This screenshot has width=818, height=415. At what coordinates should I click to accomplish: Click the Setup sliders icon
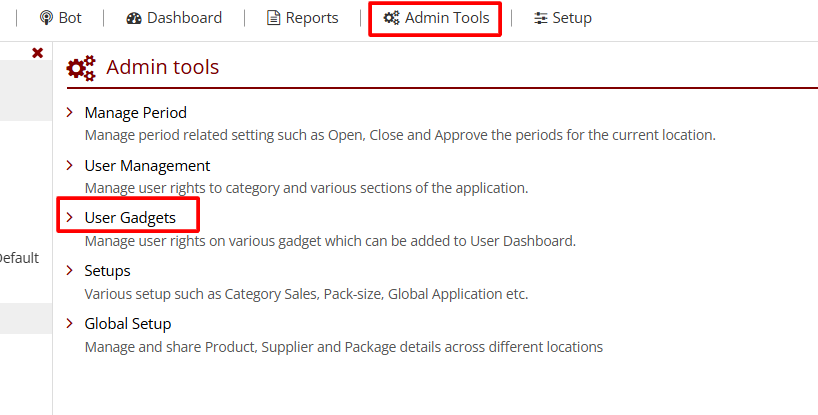click(540, 18)
